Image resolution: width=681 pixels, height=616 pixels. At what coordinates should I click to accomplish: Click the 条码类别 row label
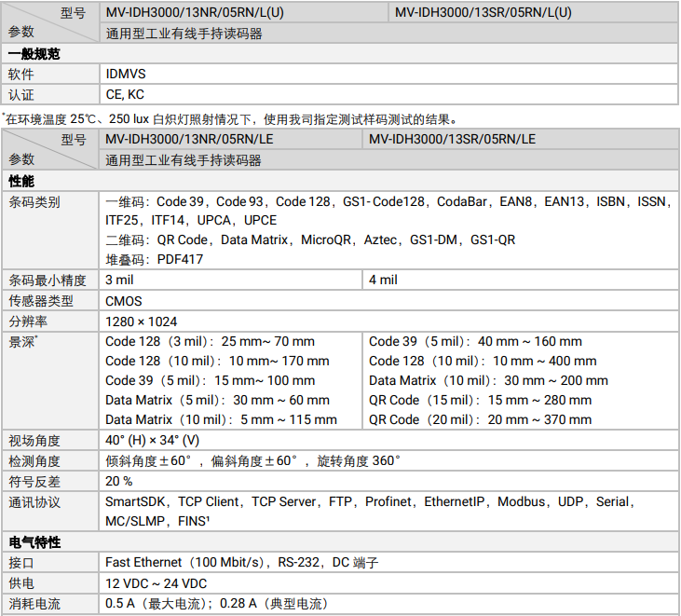(x=34, y=201)
